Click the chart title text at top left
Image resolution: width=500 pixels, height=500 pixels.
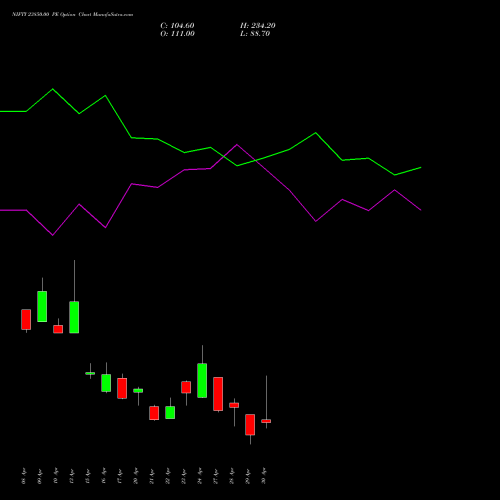click(x=72, y=15)
